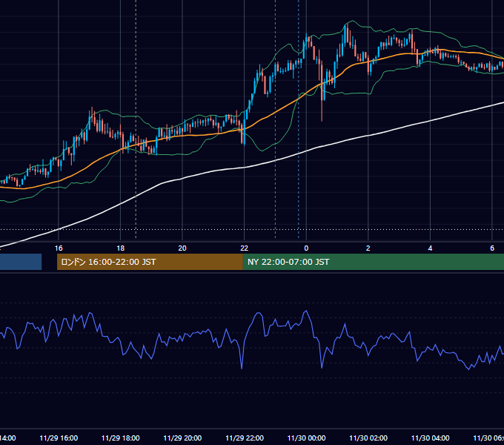Viewport: 504px width, 445px height.
Task: Click the 11/30 04:00 date label
Action: pos(431,438)
